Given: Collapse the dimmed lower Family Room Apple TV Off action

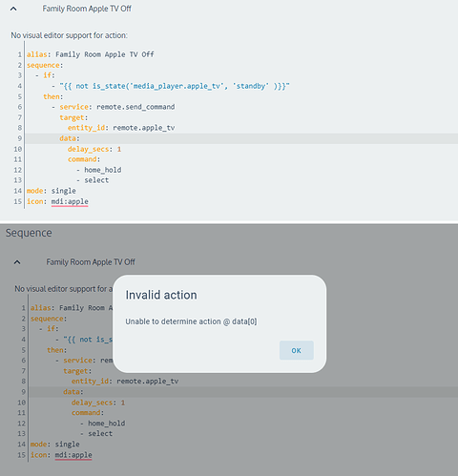Looking at the screenshot, I should tap(17, 262).
